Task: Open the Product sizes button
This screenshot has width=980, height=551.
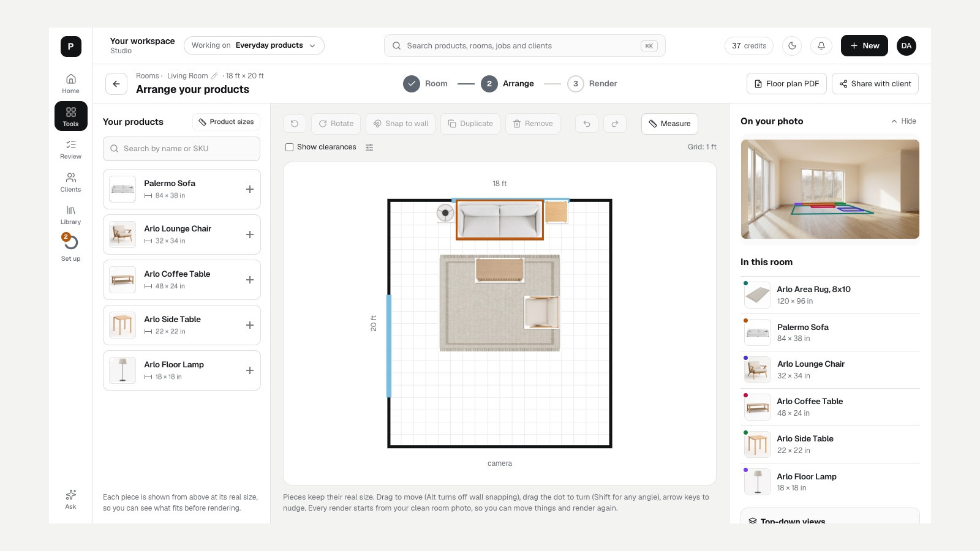Action: pyautogui.click(x=226, y=122)
